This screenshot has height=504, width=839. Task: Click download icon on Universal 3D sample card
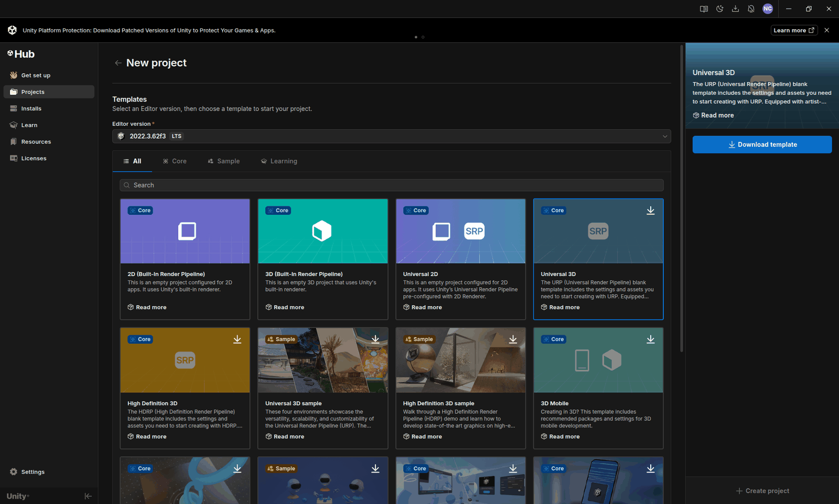point(375,339)
